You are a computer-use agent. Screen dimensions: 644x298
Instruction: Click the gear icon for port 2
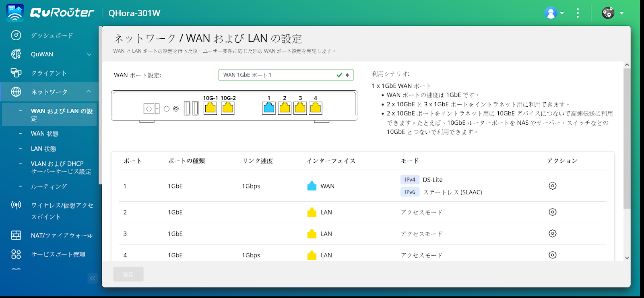click(x=552, y=212)
